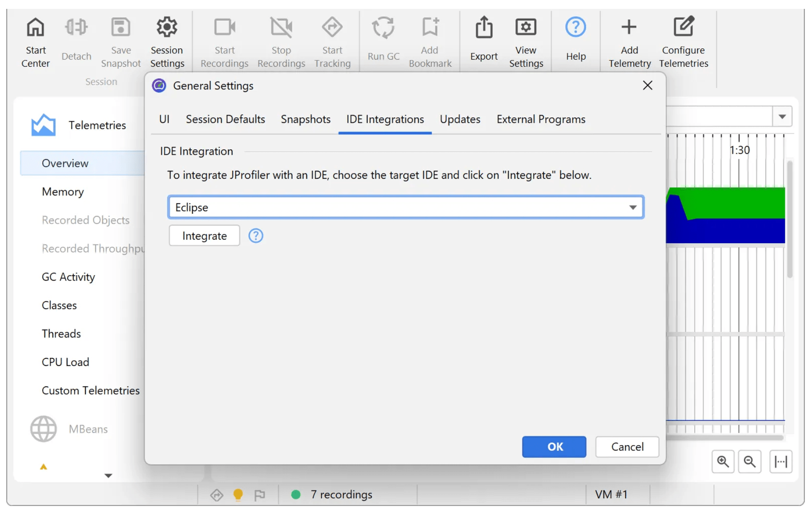
Task: Open the Updates tab
Action: click(x=460, y=119)
